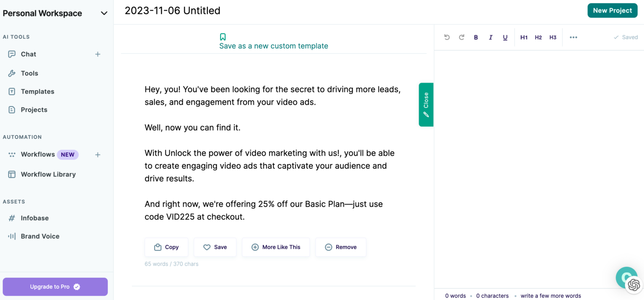Click the More Like This button
Viewport: 644px width, 300px height.
click(x=276, y=247)
